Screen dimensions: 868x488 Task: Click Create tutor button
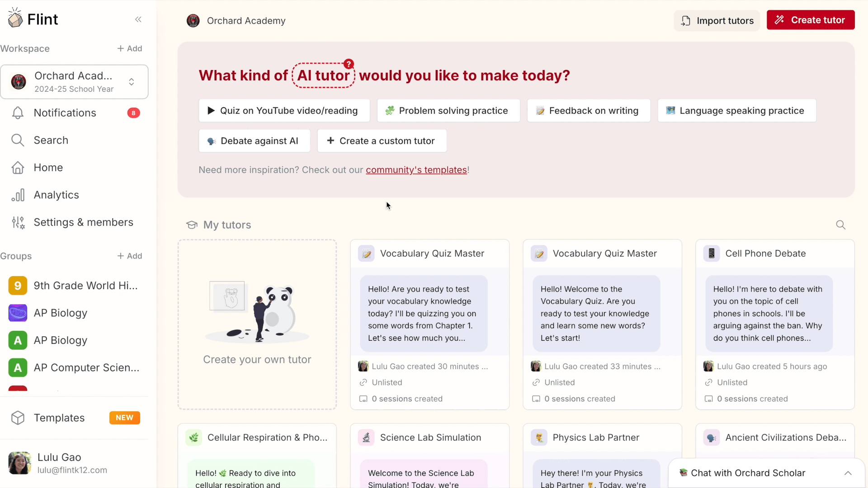pos(811,20)
